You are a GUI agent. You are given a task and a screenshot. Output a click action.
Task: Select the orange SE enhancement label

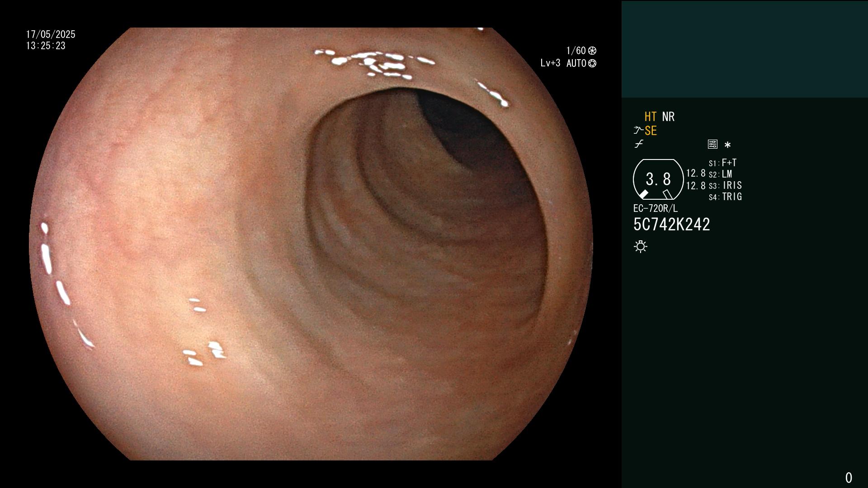tap(651, 131)
